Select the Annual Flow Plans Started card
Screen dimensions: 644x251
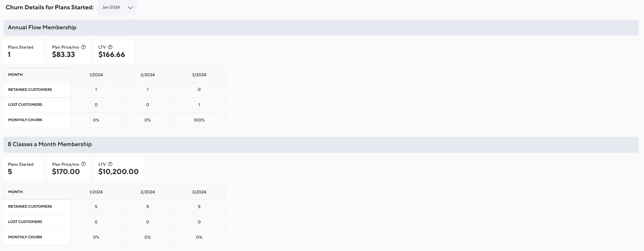click(x=23, y=52)
